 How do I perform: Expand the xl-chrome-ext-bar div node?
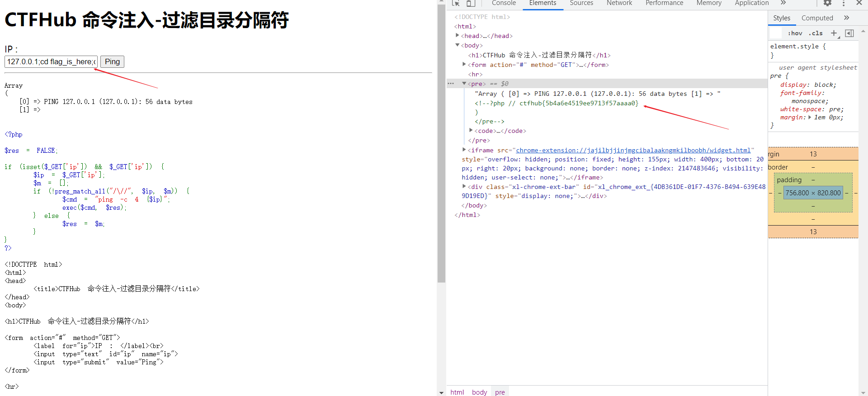(x=464, y=186)
